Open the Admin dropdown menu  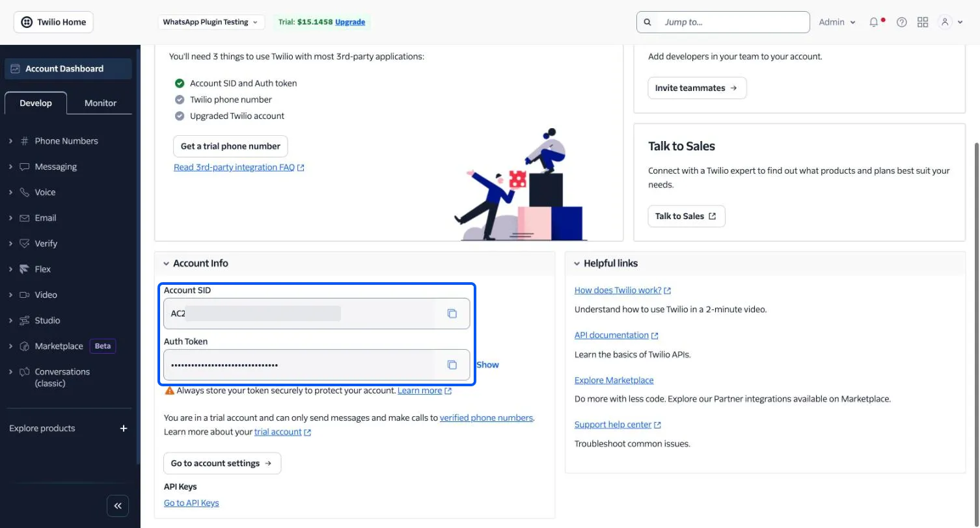coord(837,22)
